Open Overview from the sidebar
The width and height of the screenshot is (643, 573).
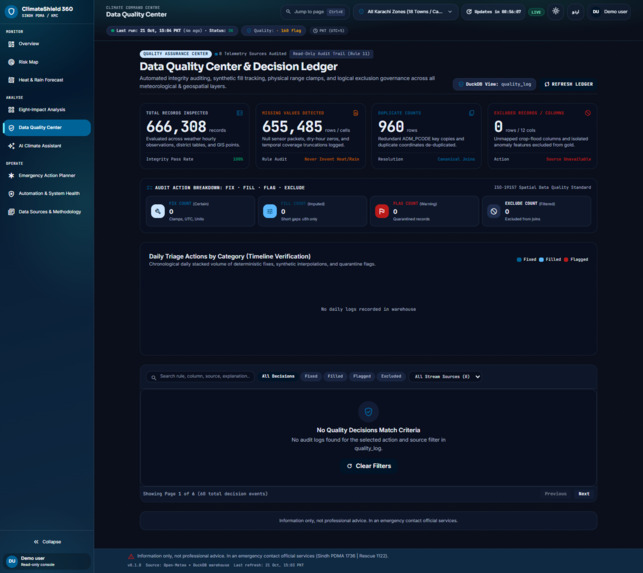pos(47,44)
